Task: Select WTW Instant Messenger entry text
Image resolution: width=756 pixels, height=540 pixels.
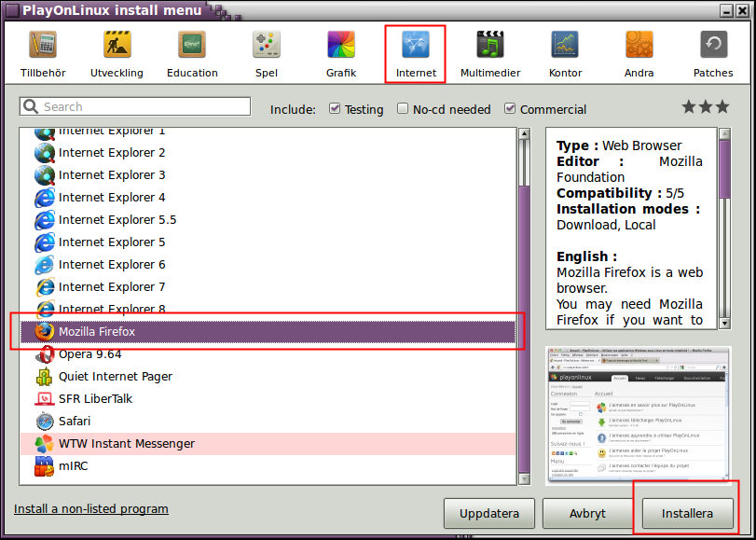Action: point(127,444)
